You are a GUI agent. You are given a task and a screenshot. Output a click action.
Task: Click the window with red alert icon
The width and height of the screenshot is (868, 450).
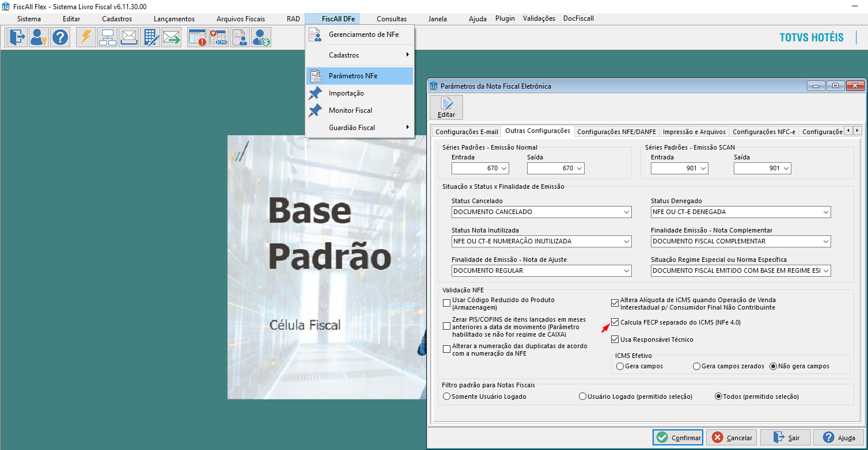[x=197, y=37]
